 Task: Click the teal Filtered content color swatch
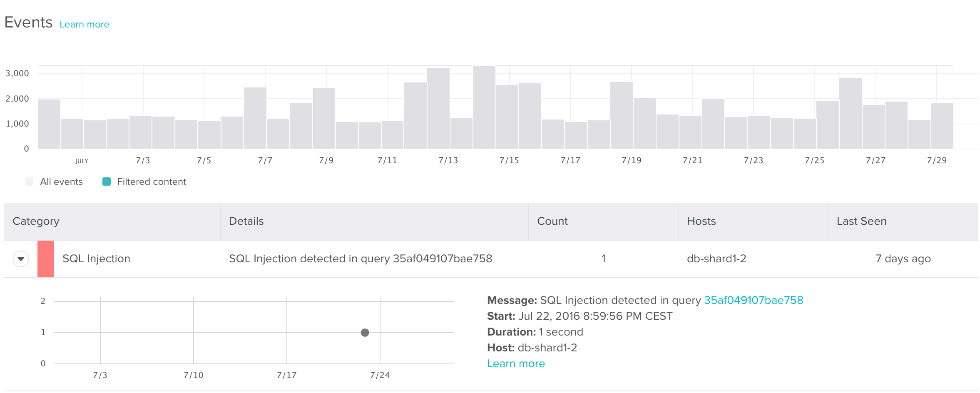click(x=107, y=182)
